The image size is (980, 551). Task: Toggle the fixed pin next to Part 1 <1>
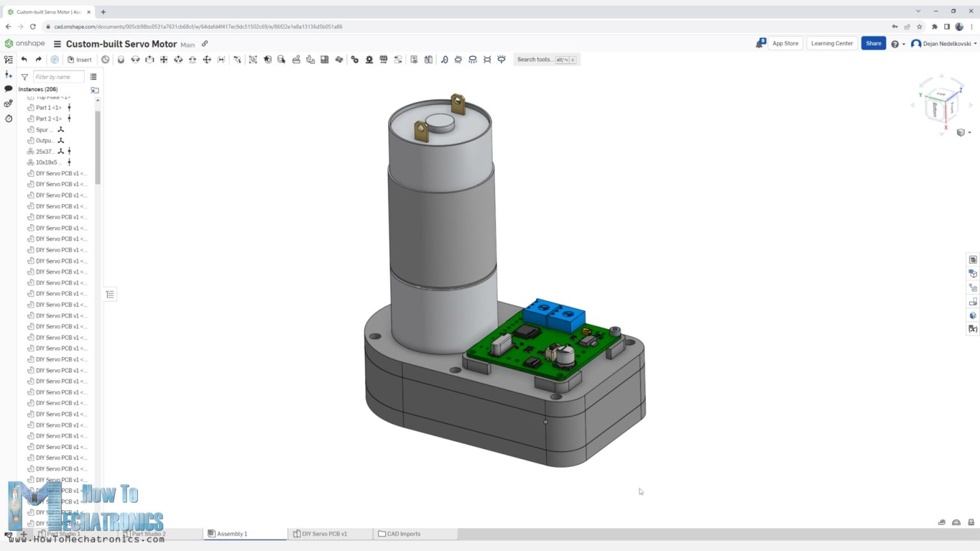pyautogui.click(x=69, y=107)
